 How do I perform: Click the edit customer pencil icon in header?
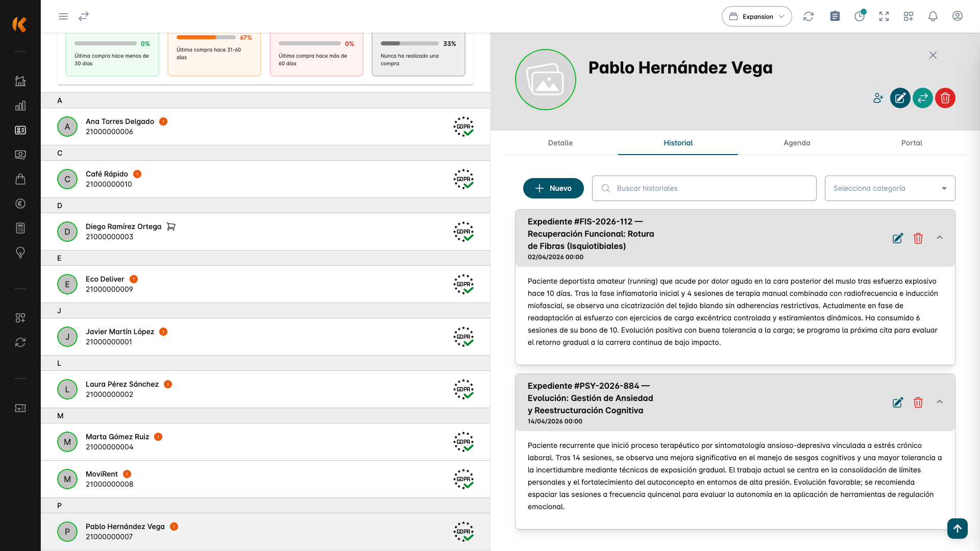[900, 98]
